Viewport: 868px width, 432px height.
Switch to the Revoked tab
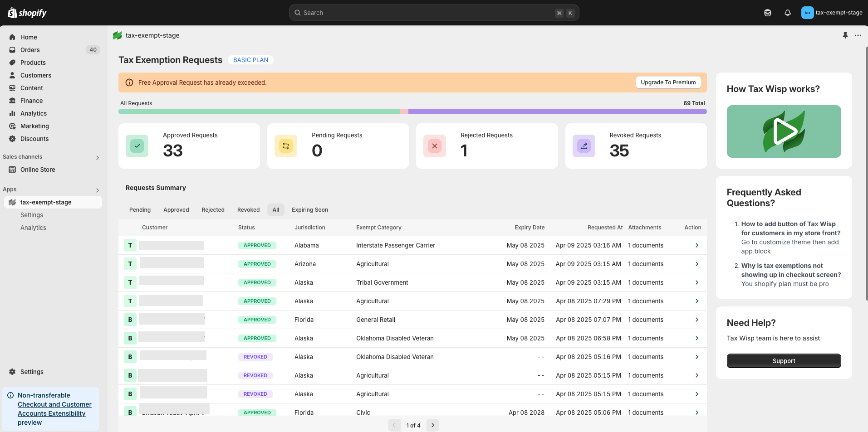click(248, 210)
